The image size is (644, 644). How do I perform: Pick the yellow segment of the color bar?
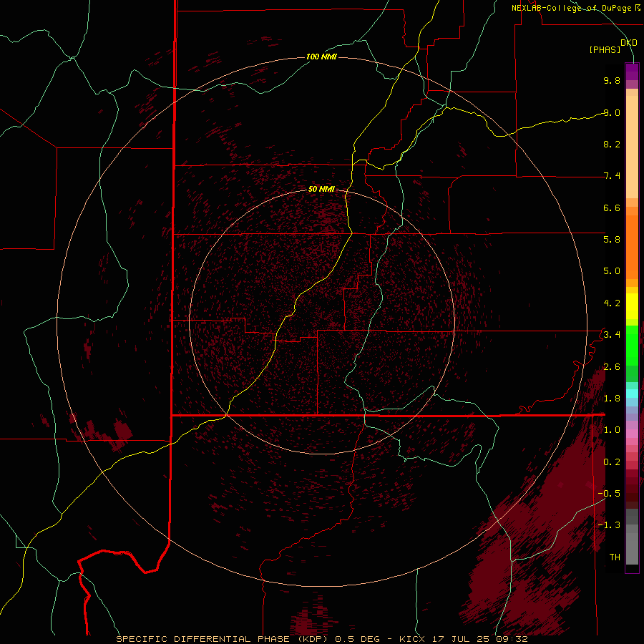(632, 306)
